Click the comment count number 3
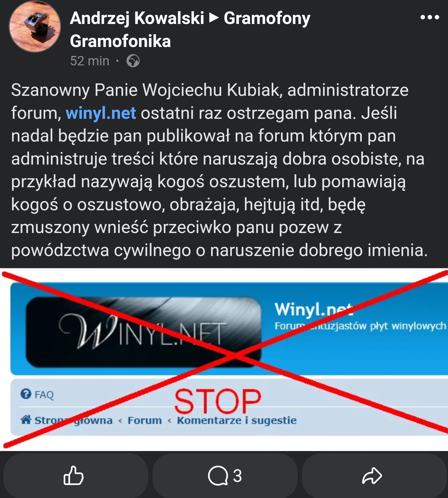The width and height of the screenshot is (448, 498). 237,476
